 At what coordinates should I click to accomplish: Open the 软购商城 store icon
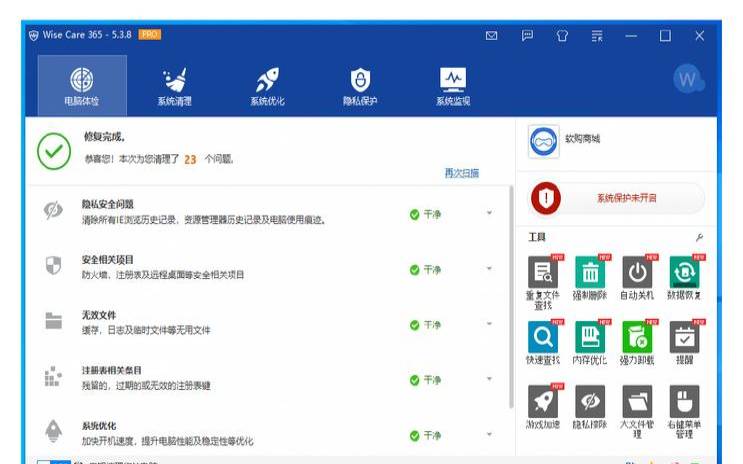pos(544,141)
